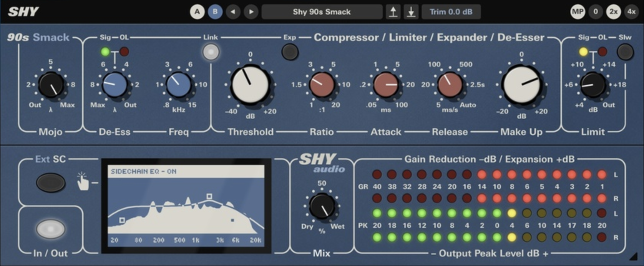Click the De-Ess red OL LED
644x266 pixels.
(x=124, y=52)
